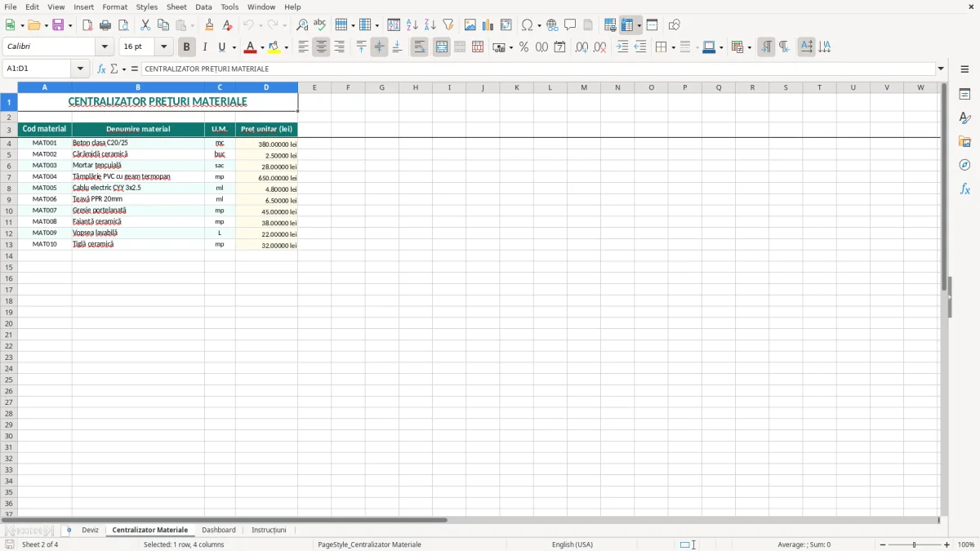Viewport: 980px width, 551px height.
Task: Add a decimal place
Action: 581,47
